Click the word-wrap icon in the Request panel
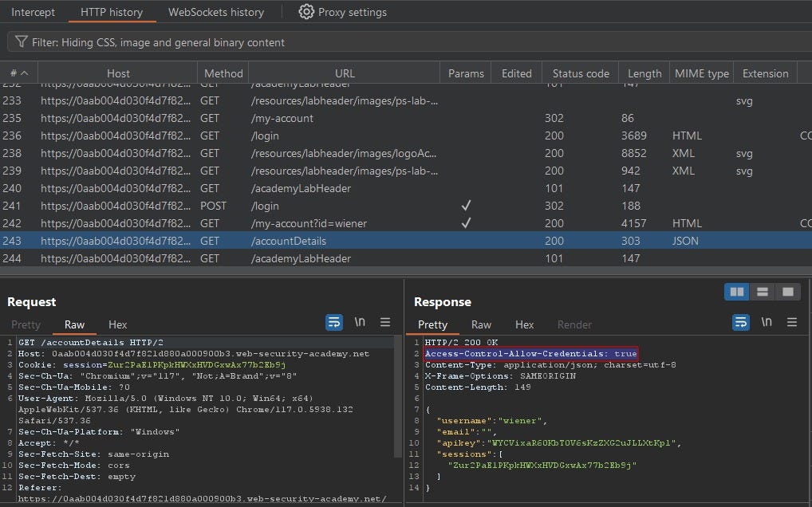 click(x=334, y=322)
